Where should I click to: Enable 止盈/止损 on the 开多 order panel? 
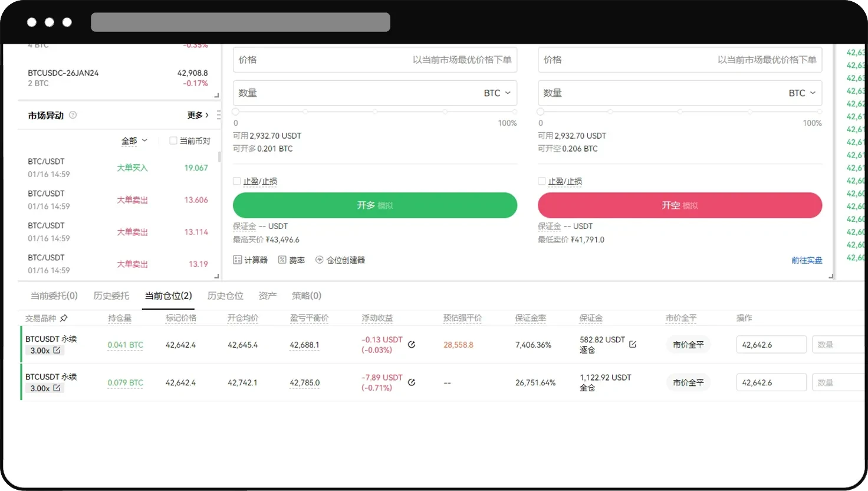[x=236, y=181]
